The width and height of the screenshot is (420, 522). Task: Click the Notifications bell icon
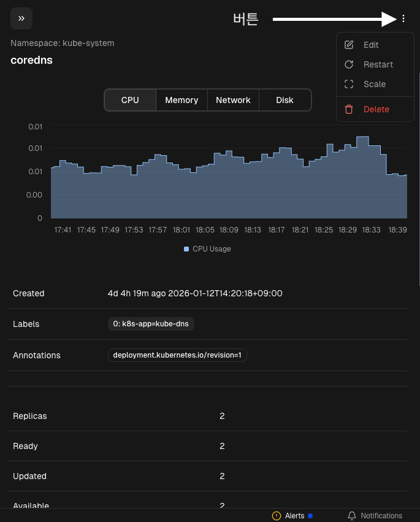click(x=352, y=516)
